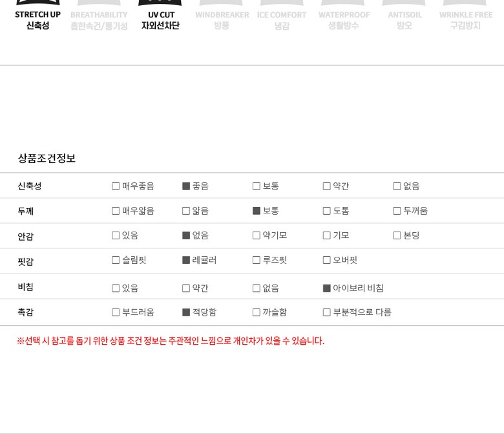This screenshot has height=434, width=504.
Task: Select 슬림핏 checkbox in 핏감 row
Action: pos(116,260)
